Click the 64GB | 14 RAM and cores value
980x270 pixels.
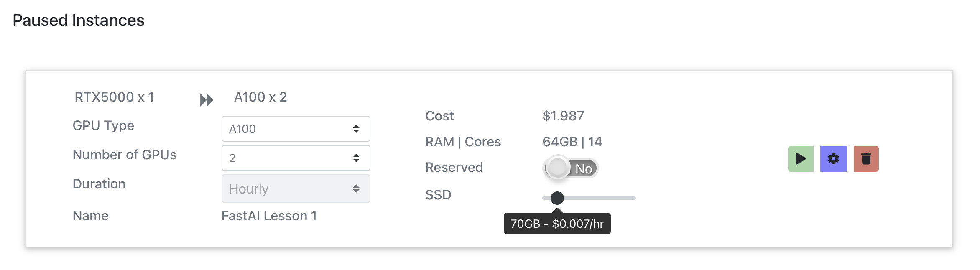pyautogui.click(x=572, y=142)
